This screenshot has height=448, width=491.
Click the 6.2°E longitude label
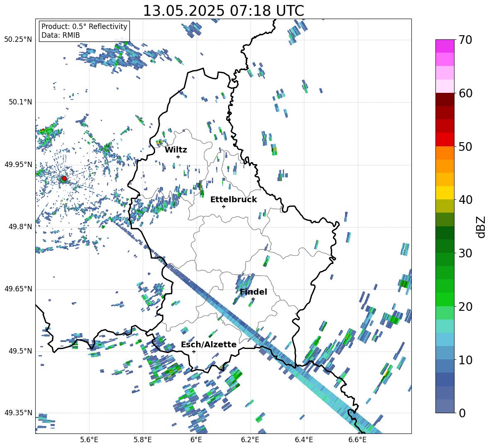tap(250, 440)
